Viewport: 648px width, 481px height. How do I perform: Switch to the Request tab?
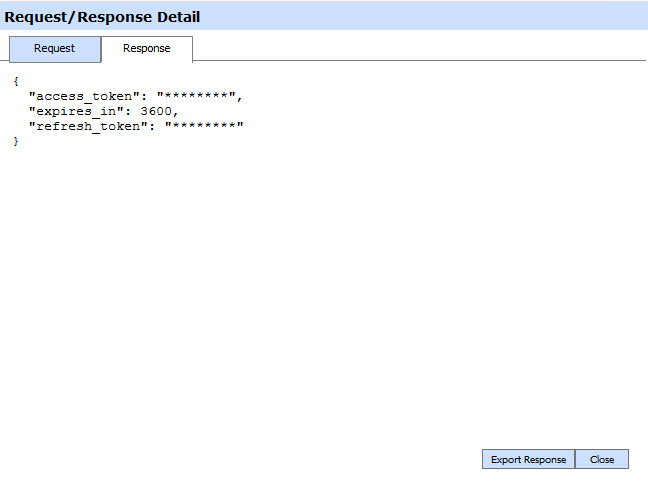[x=54, y=49]
